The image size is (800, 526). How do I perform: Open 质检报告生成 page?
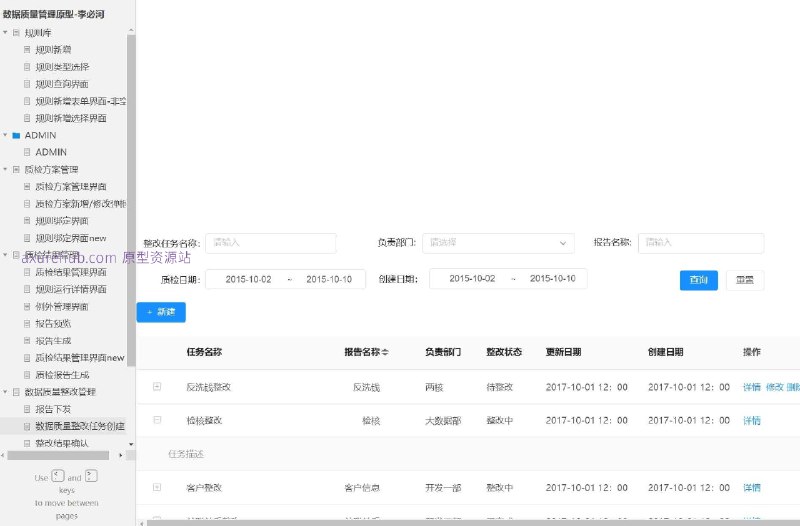click(62, 374)
